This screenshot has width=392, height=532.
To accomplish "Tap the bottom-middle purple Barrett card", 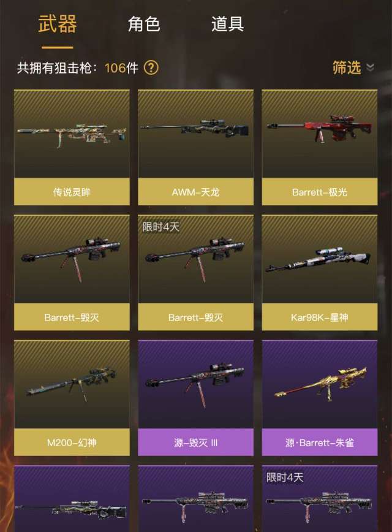I will coord(195,499).
